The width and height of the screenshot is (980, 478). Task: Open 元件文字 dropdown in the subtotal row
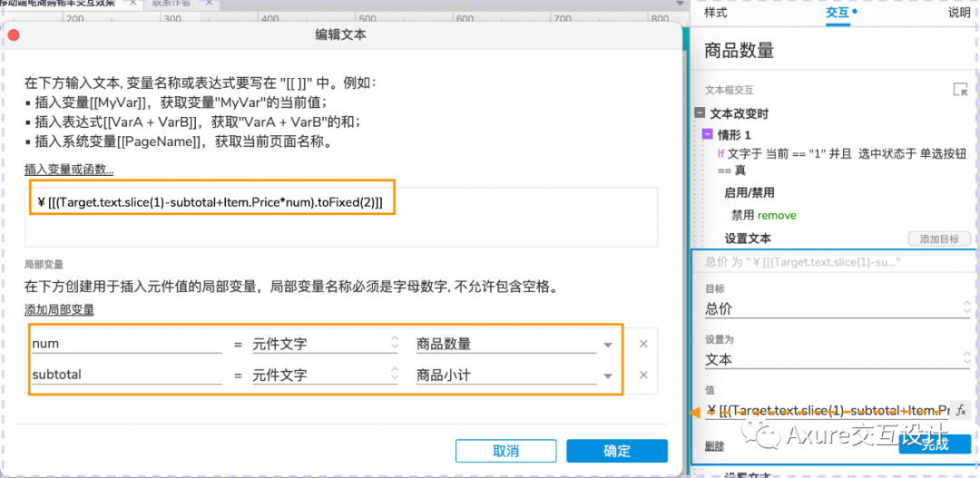[x=325, y=375]
